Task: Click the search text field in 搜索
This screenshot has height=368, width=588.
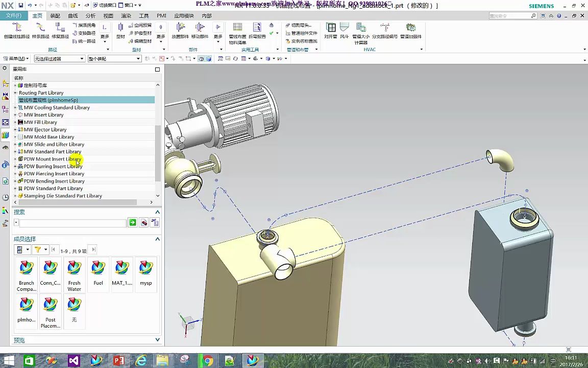Action: click(72, 223)
